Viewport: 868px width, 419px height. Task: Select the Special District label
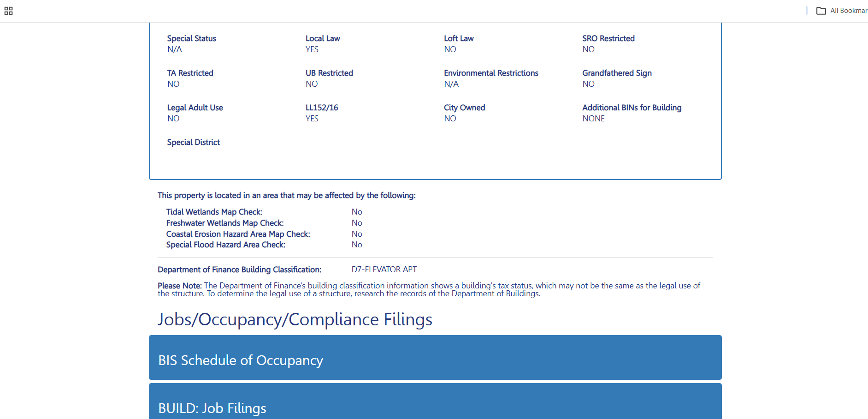pos(193,142)
